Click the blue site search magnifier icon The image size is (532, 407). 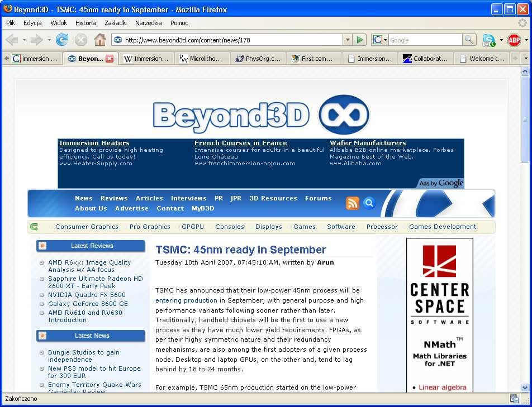(x=369, y=203)
